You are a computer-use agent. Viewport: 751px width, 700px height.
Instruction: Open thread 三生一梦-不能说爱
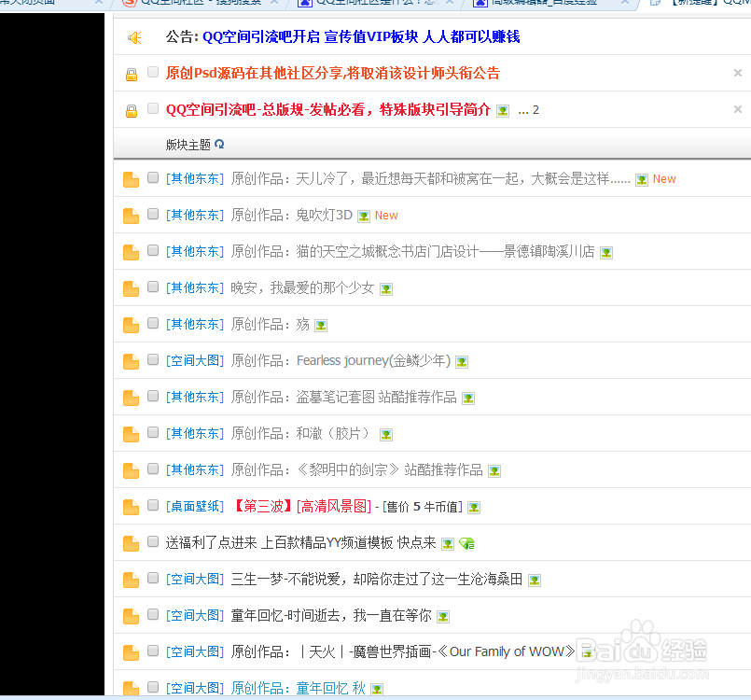point(377,580)
